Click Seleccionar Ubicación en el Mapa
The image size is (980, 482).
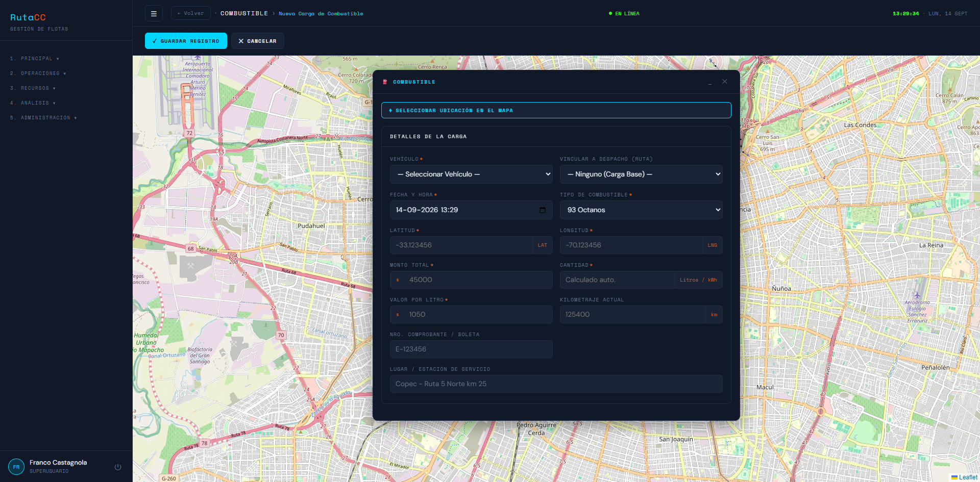(x=556, y=110)
